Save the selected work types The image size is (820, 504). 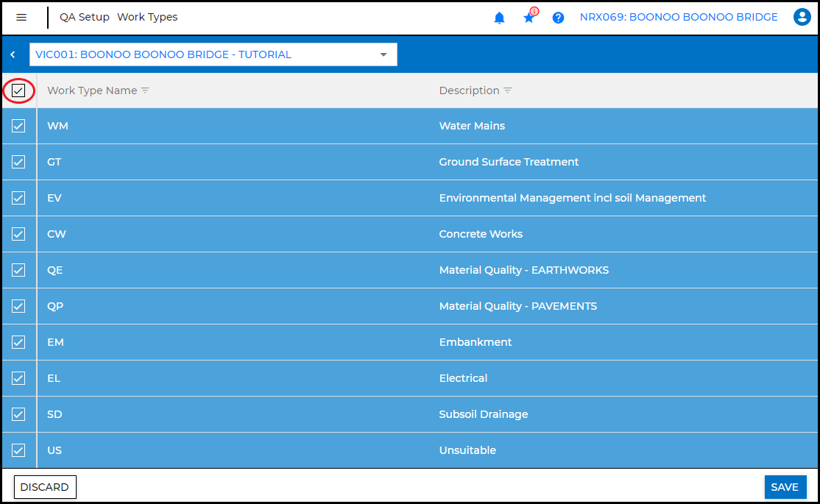785,487
